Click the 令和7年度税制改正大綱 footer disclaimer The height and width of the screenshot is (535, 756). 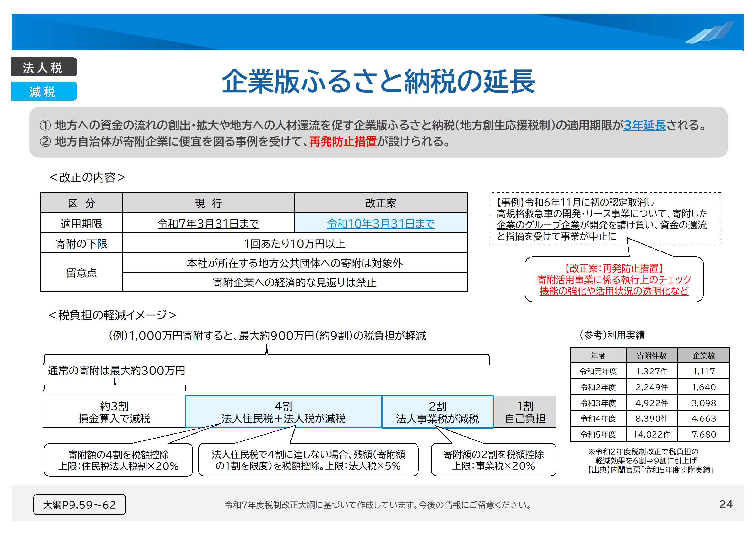(378, 505)
